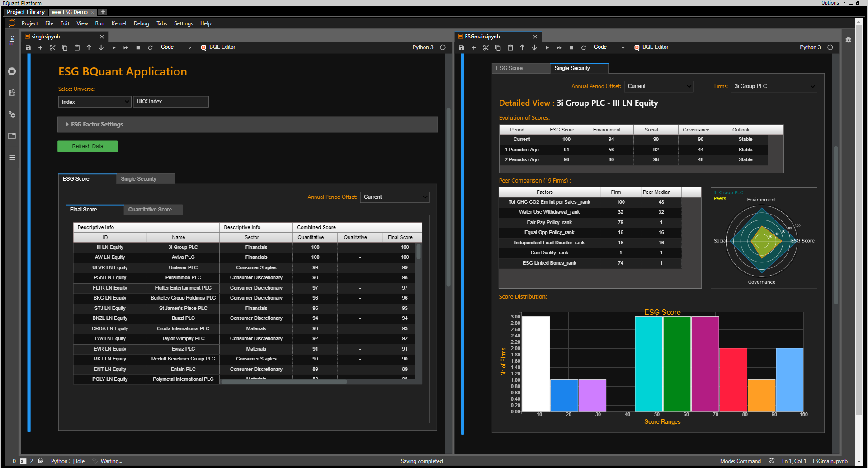The width and height of the screenshot is (868, 468).
Task: Click the UKX Index universe input field
Action: (170, 102)
